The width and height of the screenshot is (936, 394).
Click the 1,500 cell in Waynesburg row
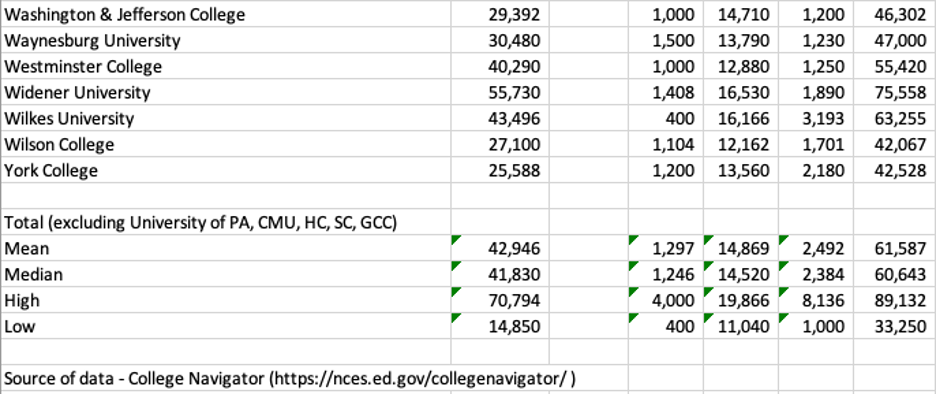click(x=666, y=41)
